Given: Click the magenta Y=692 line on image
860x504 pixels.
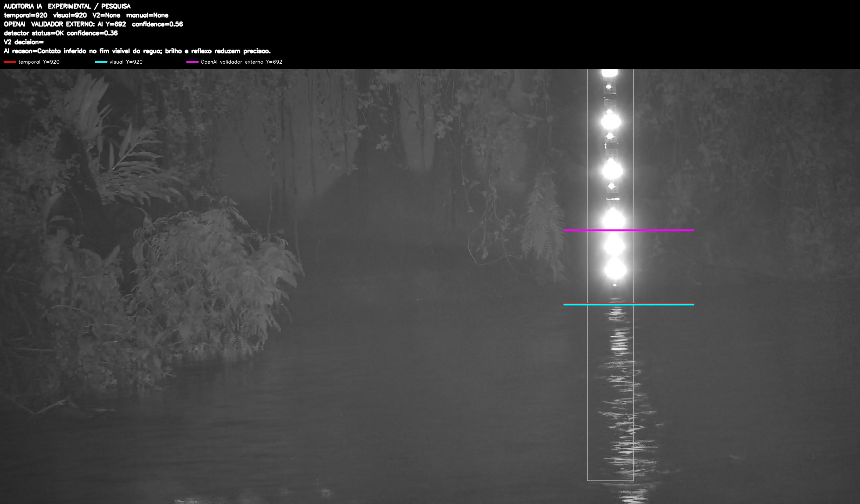Looking at the screenshot, I should pyautogui.click(x=629, y=230).
